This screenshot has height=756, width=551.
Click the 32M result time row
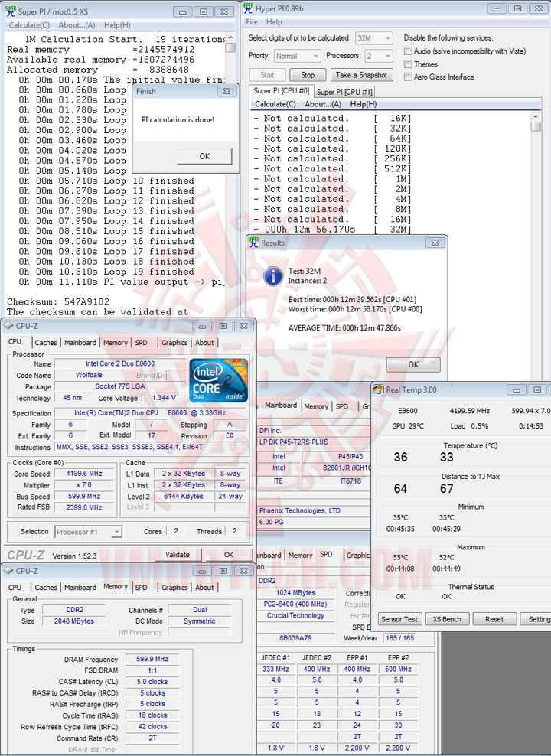[x=333, y=230]
